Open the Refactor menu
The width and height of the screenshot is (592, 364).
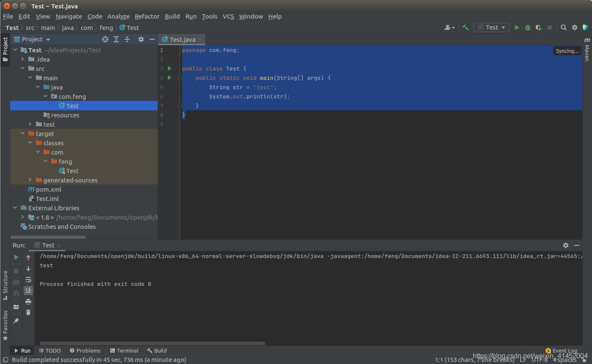point(147,16)
